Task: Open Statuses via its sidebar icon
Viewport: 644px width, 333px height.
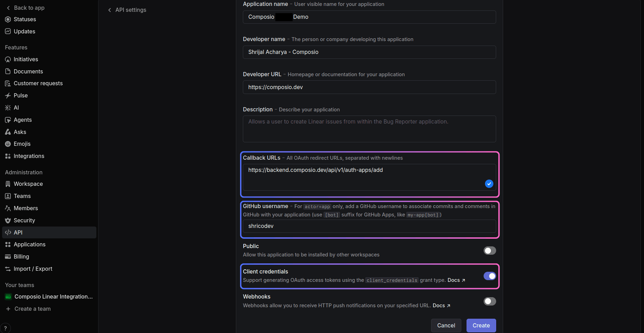Action: [x=8, y=19]
